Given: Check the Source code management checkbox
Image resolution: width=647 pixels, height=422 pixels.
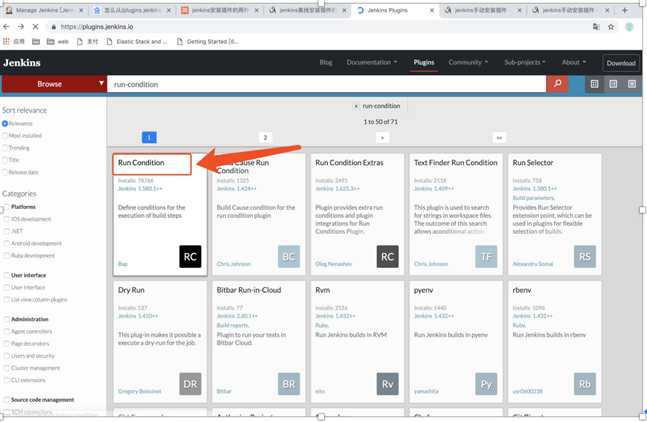Looking at the screenshot, I should (7, 400).
